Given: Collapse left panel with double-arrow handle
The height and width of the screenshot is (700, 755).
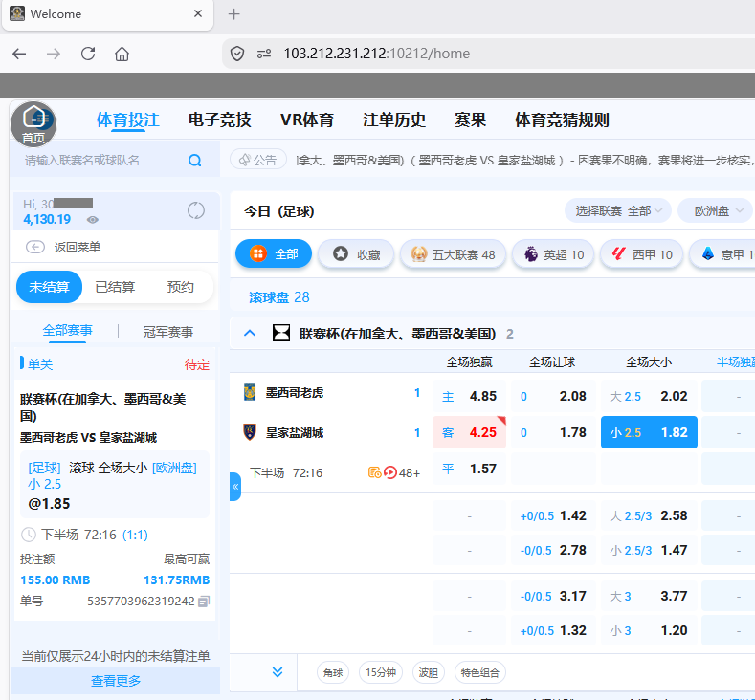Looking at the screenshot, I should tap(235, 487).
